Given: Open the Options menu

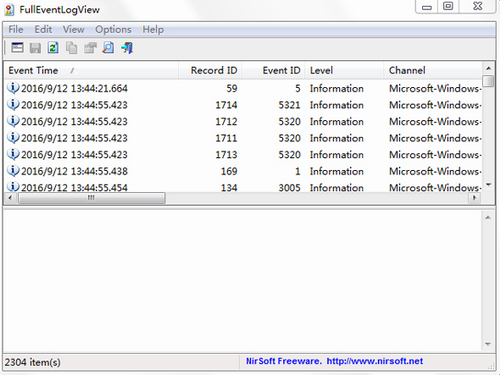Looking at the screenshot, I should 113,29.
